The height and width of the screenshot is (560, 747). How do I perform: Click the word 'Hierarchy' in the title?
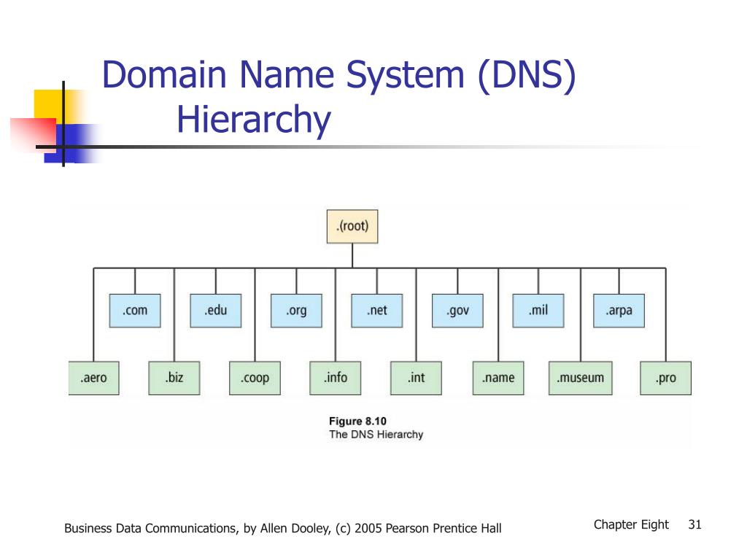[x=254, y=120]
